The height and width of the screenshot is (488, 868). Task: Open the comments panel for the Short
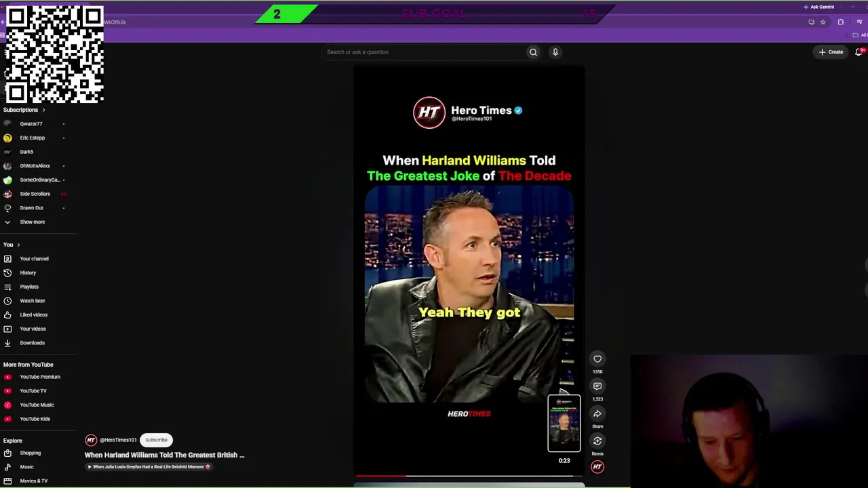pyautogui.click(x=597, y=386)
